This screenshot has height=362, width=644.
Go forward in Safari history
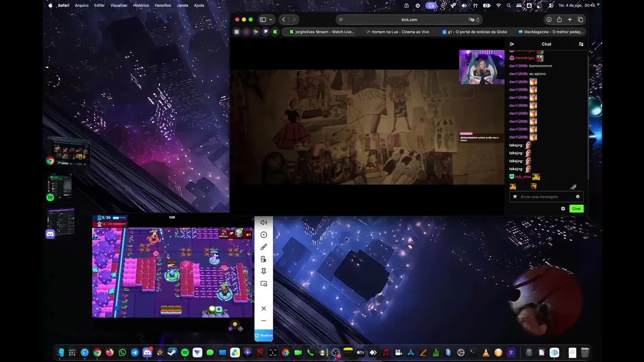[x=294, y=20]
